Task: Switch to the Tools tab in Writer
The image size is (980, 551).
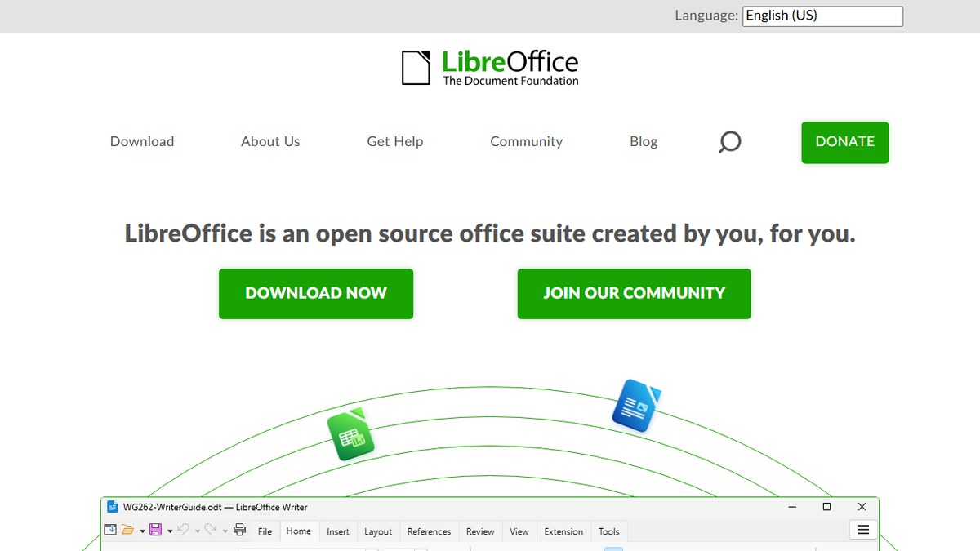Action: coord(609,531)
